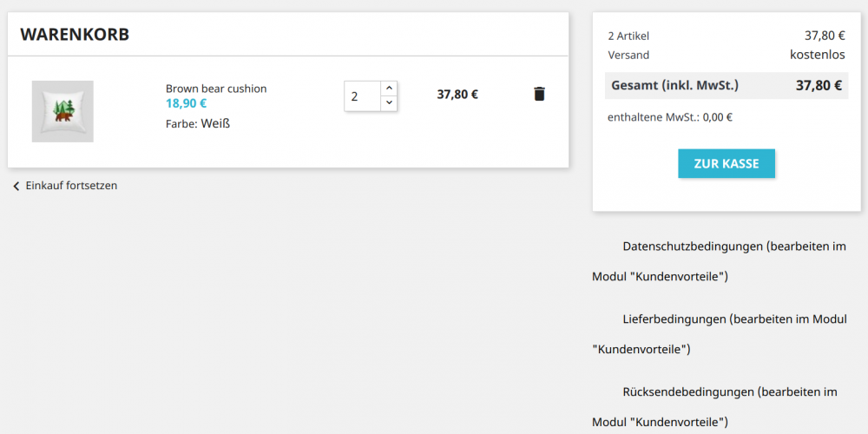868x434 pixels.
Task: Delete Brown bear cushion with the trash icon
Action: pyautogui.click(x=539, y=94)
